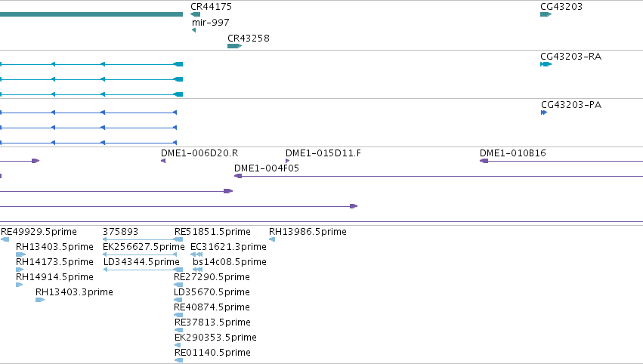This screenshot has height=364, width=643.
Task: Open the DME1-004F05 feature label
Action: tap(267, 168)
